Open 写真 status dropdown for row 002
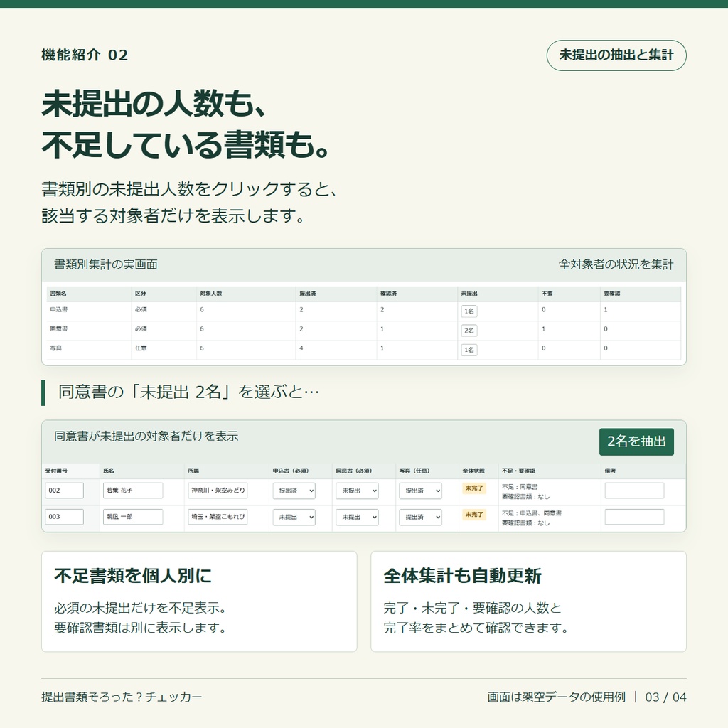 pyautogui.click(x=421, y=491)
